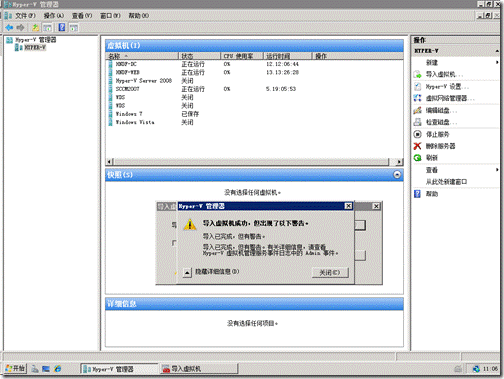Select the XNDF-WEB virtual machine row
This screenshot has width=504, height=379.
pyautogui.click(x=255, y=72)
